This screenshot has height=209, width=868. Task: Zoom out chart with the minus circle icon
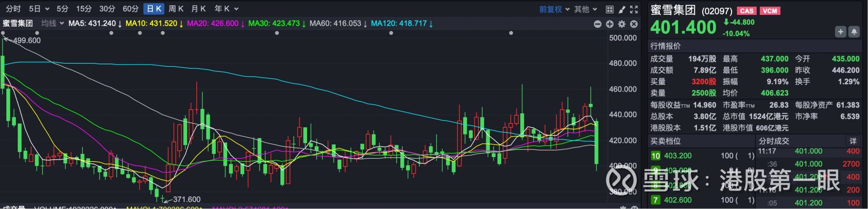[598, 24]
